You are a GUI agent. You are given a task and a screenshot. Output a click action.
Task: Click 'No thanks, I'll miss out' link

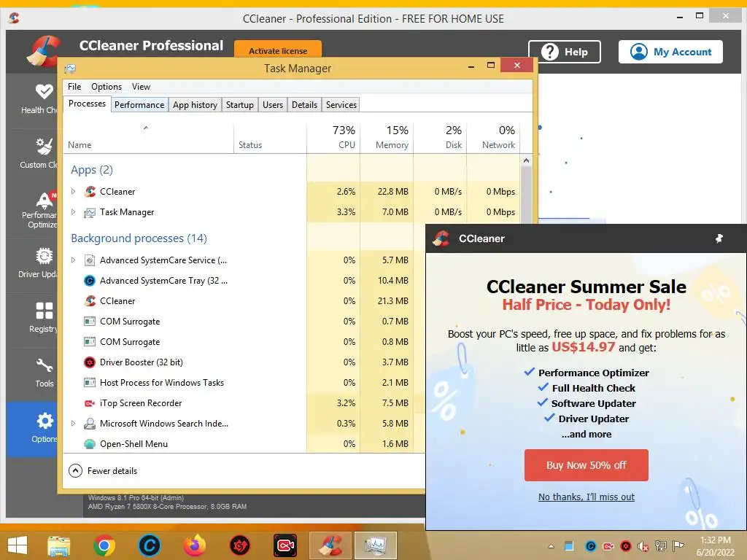tap(586, 497)
